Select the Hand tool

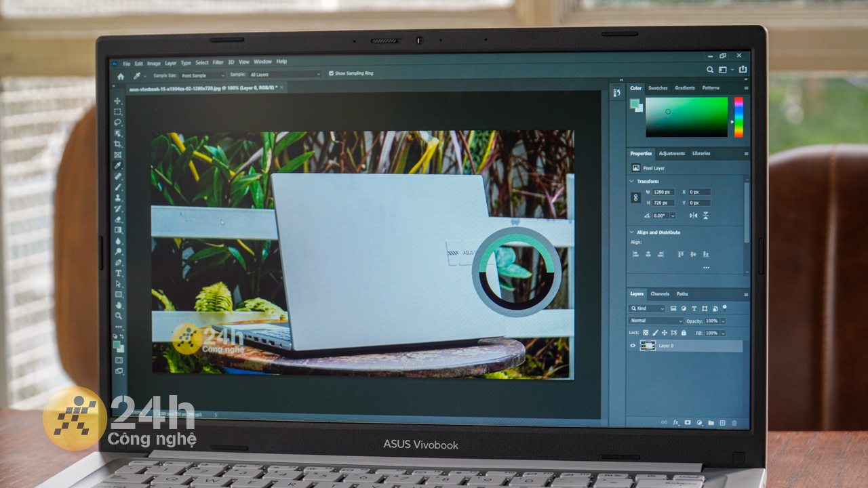(118, 305)
